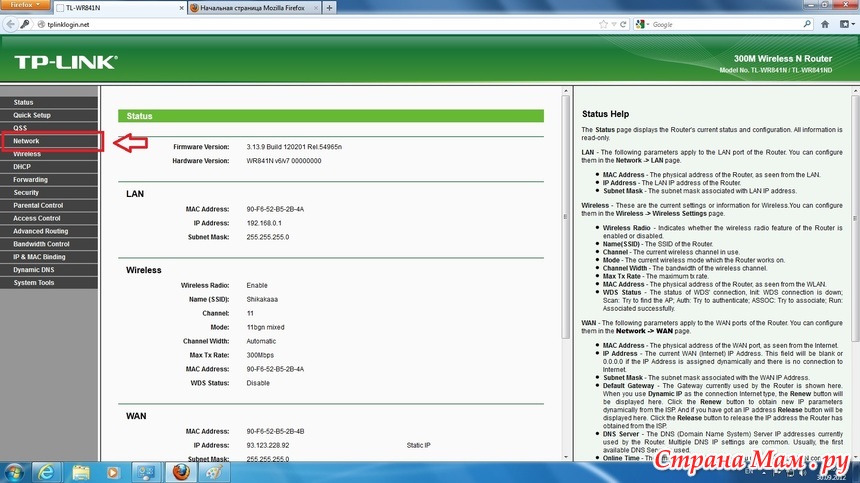Screen dimensions: 860x483
Task: Open the Network menu item
Action: click(x=49, y=141)
